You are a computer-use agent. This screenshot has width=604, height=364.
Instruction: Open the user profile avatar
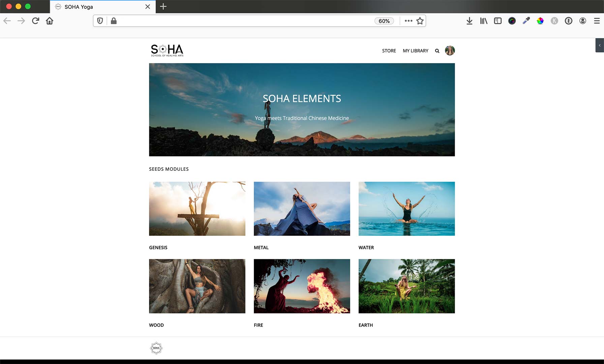tap(450, 51)
